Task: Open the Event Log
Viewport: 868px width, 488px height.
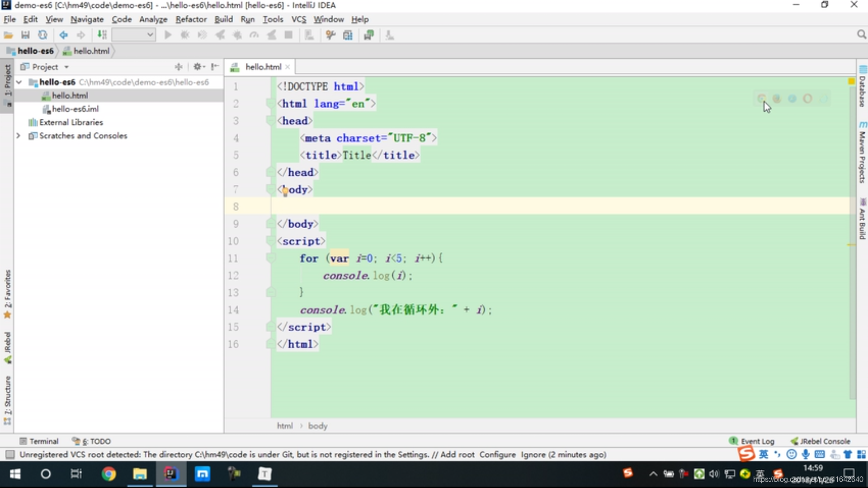Action: point(752,441)
